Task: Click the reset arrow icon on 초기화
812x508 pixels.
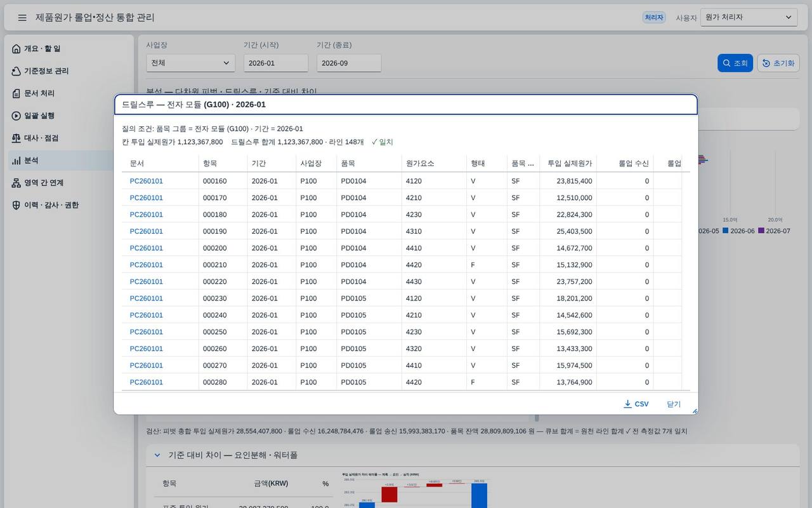Action: pyautogui.click(x=766, y=63)
